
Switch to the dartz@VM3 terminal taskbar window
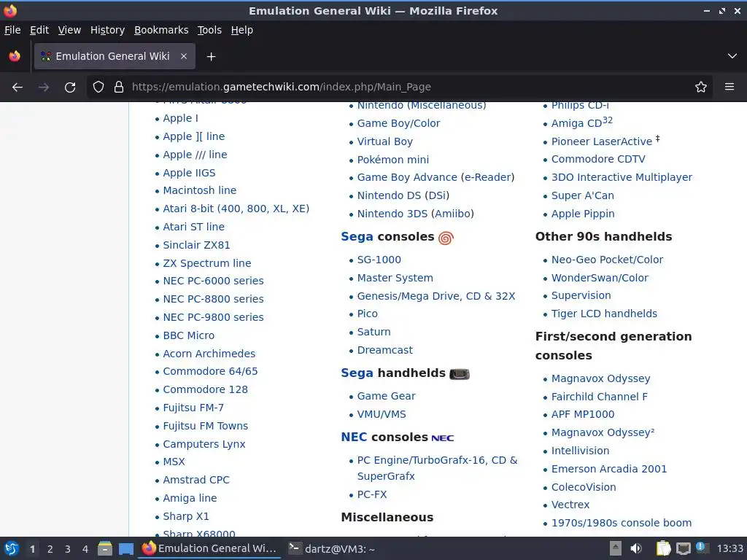[332, 549]
